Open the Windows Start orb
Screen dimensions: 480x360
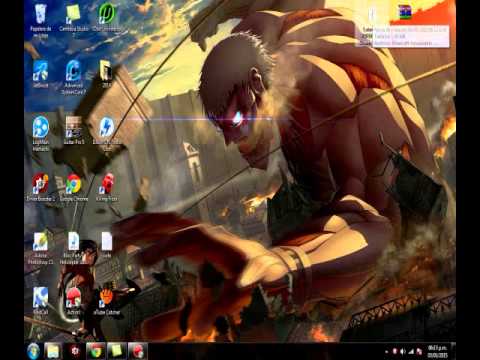tap(33, 351)
